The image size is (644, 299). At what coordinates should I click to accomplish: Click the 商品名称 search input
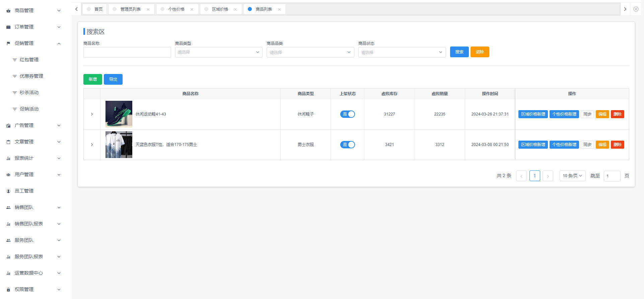[x=127, y=52]
